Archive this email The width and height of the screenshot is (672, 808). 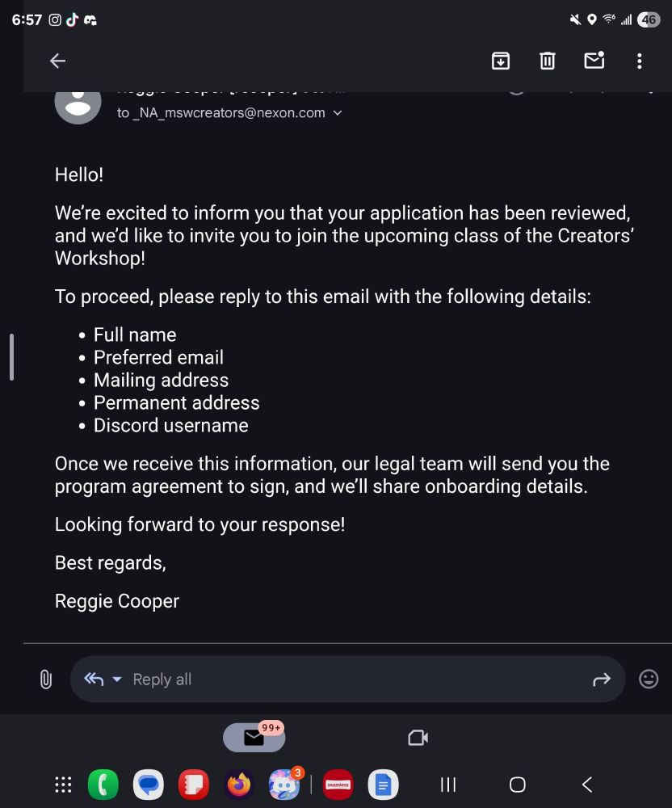[501, 61]
